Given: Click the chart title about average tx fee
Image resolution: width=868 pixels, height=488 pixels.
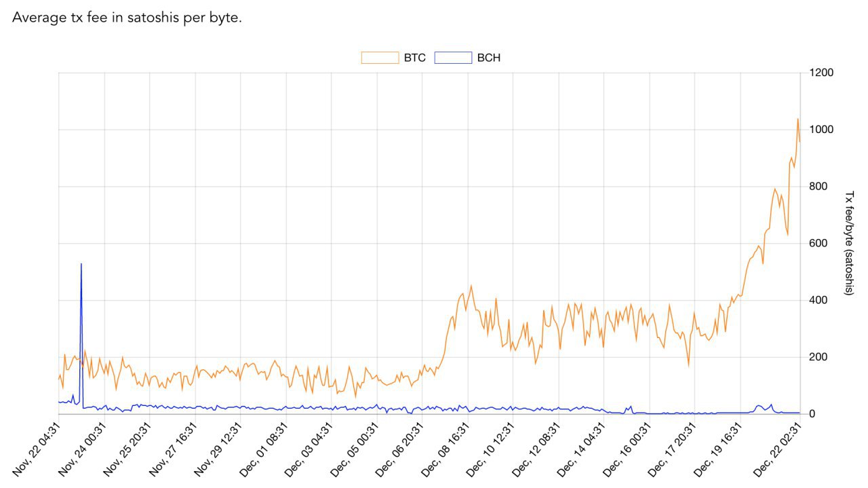Looking at the screenshot, I should [127, 18].
